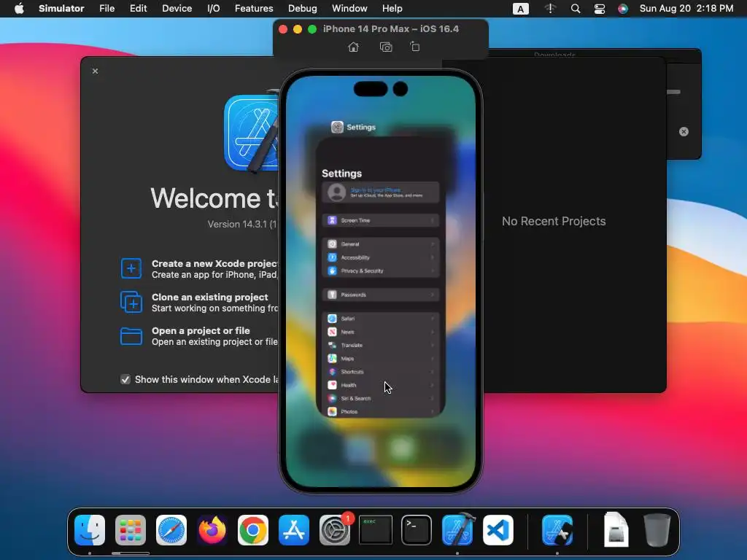747x560 pixels.
Task: Click Open a project or file
Action: 201,330
